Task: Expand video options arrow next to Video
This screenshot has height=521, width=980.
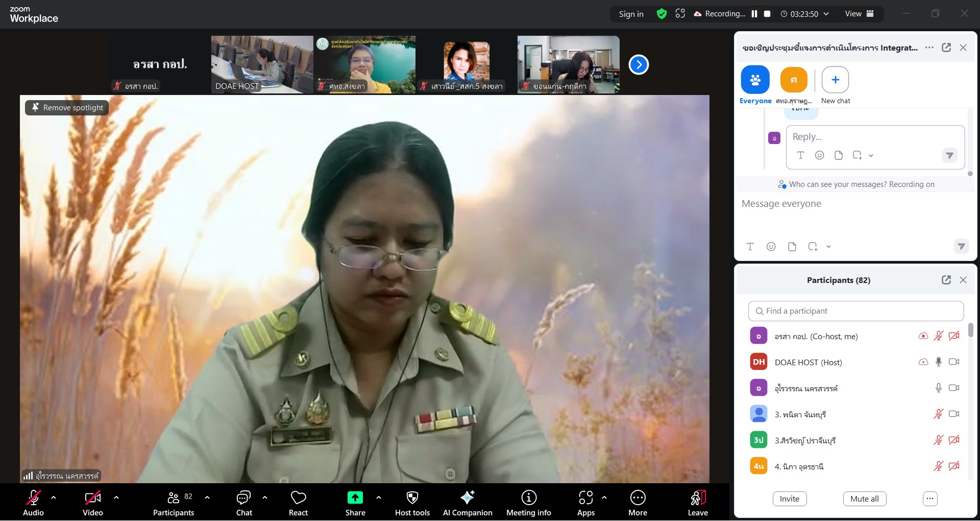Action: [x=116, y=497]
